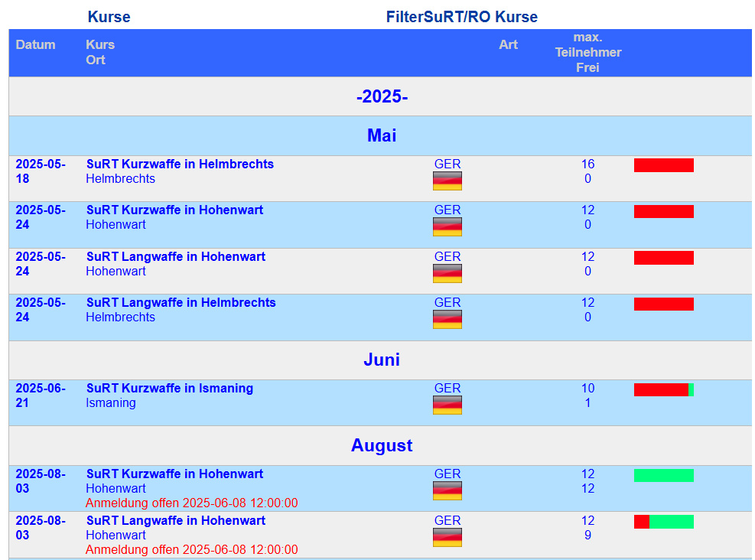Click the -2025- year heading
This screenshot has height=560, width=755.
pos(382,96)
